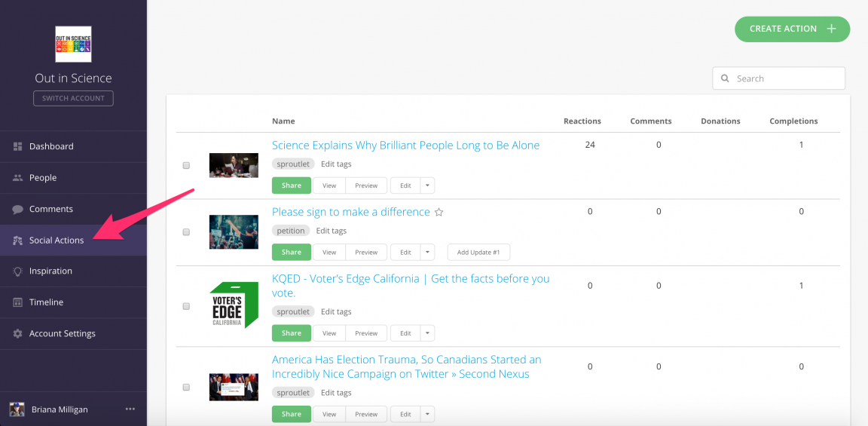Open Social Actions in the sidebar
The width and height of the screenshot is (868, 426).
pyautogui.click(x=57, y=240)
